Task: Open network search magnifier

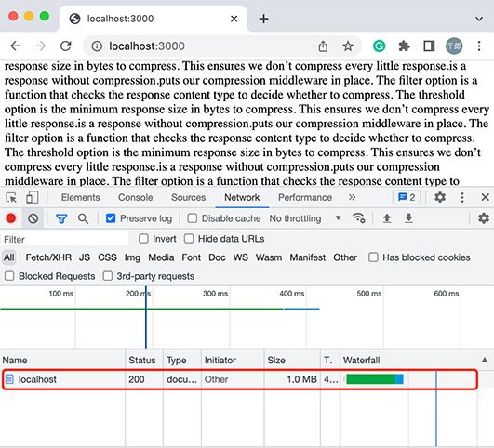Action: pos(83,218)
